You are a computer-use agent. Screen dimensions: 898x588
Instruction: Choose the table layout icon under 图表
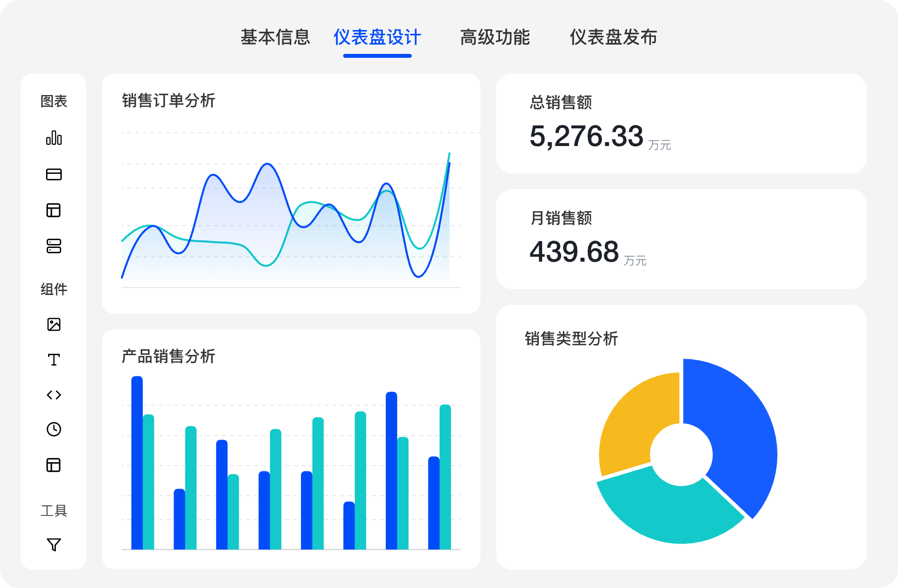(54, 210)
